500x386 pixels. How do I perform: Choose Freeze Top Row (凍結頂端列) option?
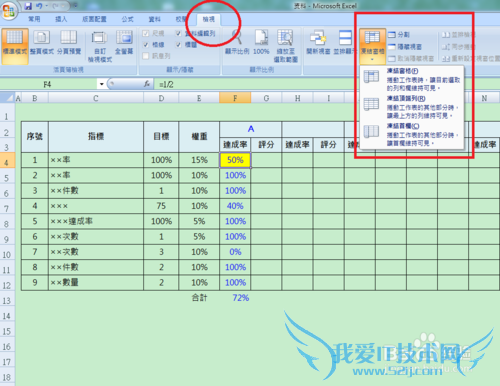[x=412, y=107]
